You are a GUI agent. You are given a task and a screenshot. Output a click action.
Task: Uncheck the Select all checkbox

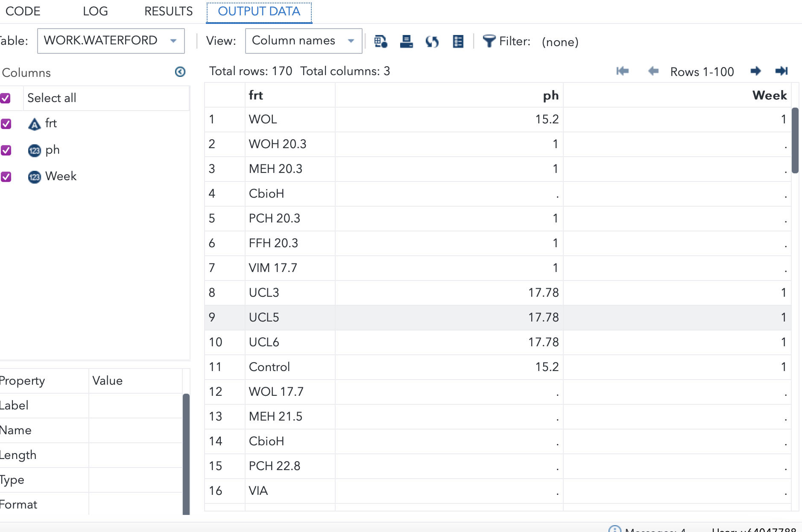(x=6, y=98)
